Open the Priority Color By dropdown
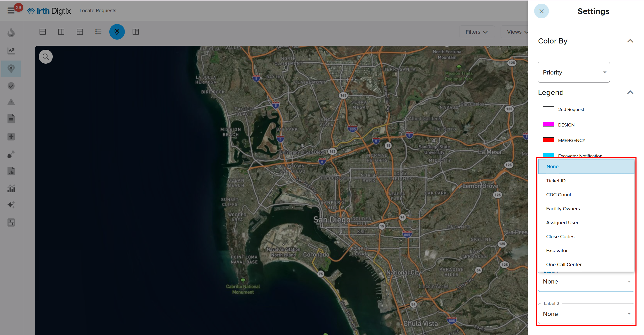Image resolution: width=644 pixels, height=335 pixels. 574,72
